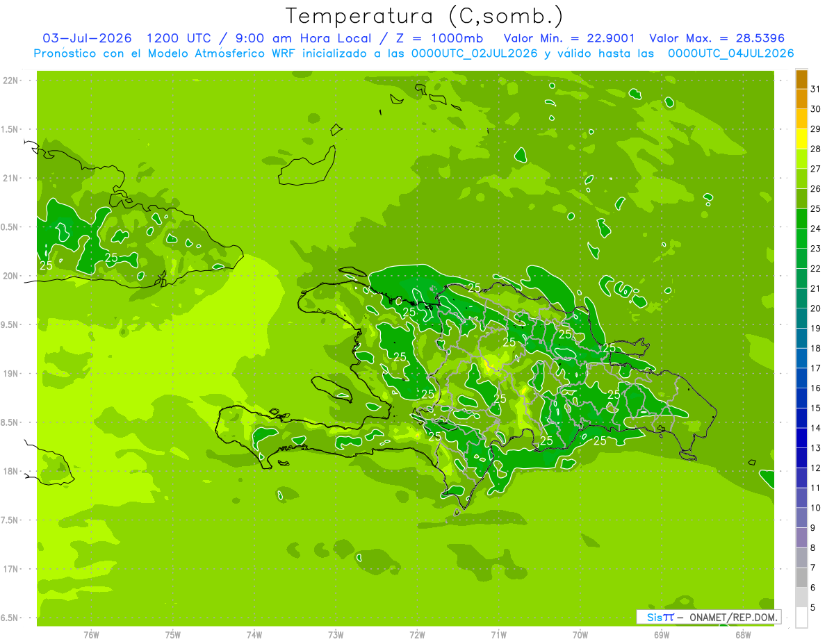Click the '19N' latitude axis label

click(x=11, y=374)
